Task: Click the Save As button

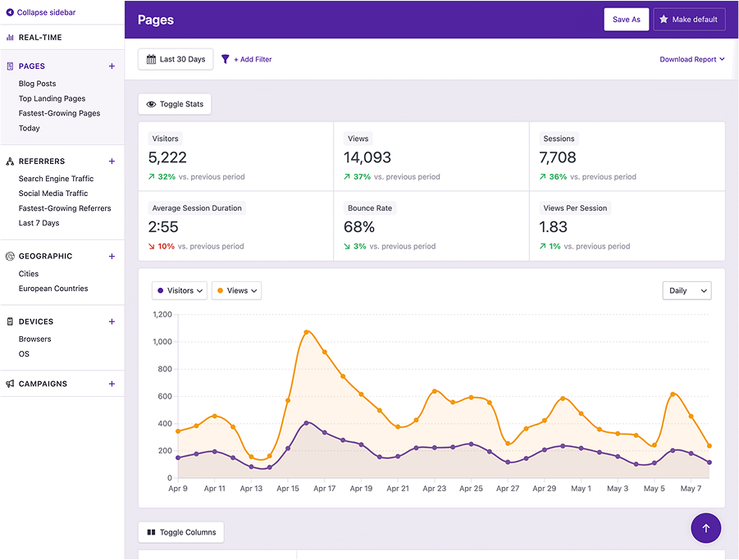Action: (627, 20)
